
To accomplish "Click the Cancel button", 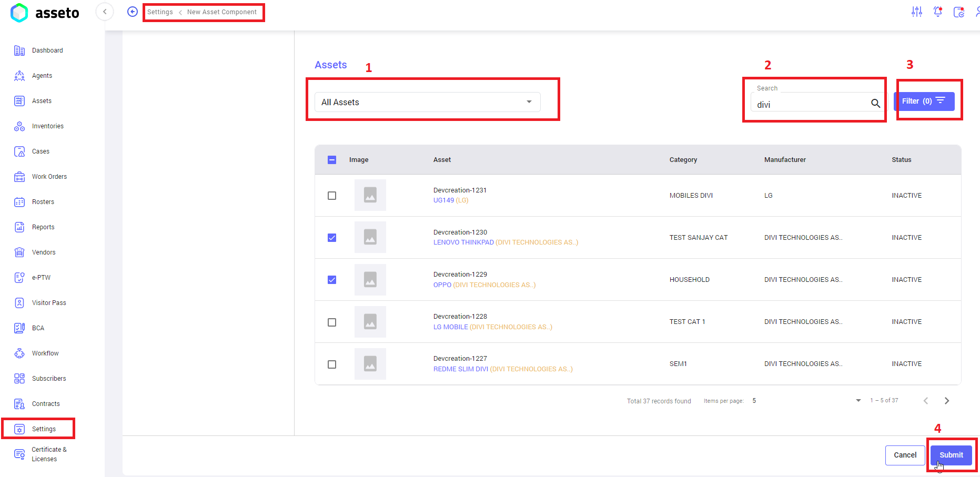I will coord(905,455).
